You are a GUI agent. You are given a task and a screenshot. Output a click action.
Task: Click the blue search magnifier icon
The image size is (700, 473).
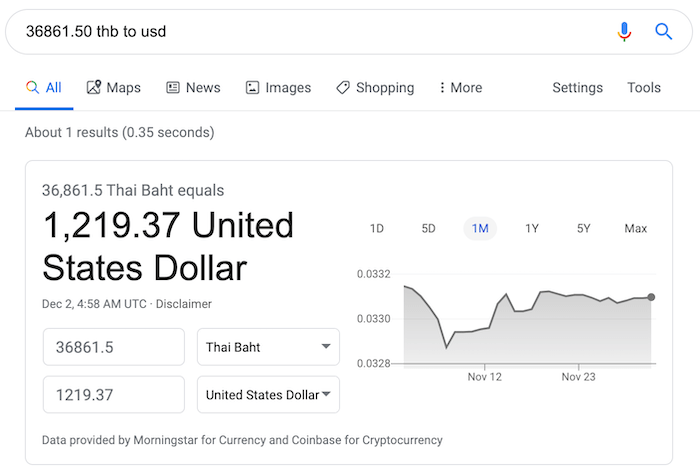663,32
